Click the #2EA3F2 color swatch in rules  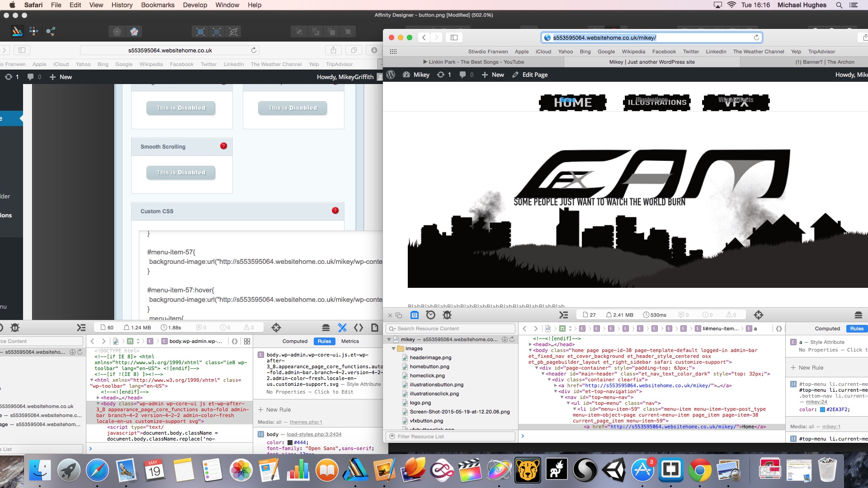coord(822,409)
